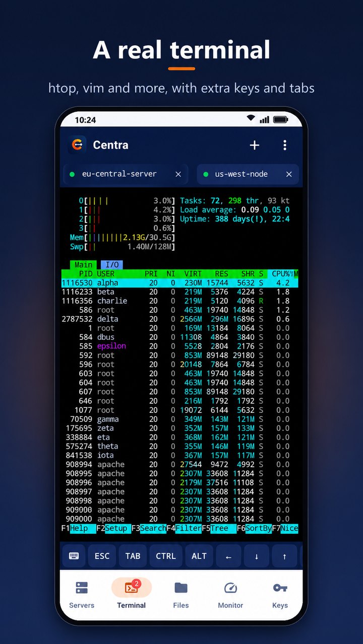Click the F4 Filter function label
The height and width of the screenshot is (644, 363).
[184, 528]
